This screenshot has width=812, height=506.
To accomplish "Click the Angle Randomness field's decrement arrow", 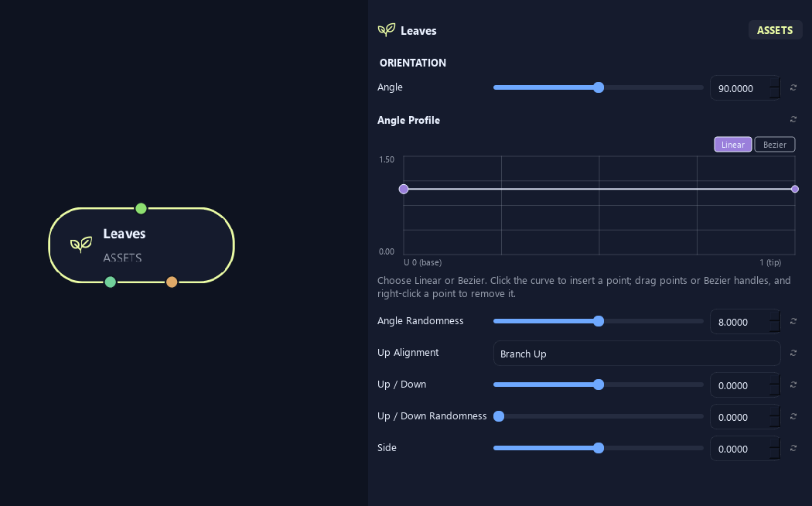I will (x=775, y=328).
